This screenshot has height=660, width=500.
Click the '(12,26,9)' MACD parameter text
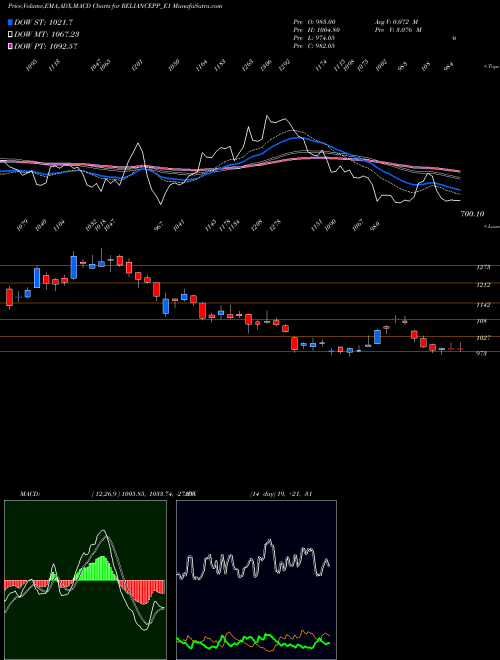[x=105, y=494]
